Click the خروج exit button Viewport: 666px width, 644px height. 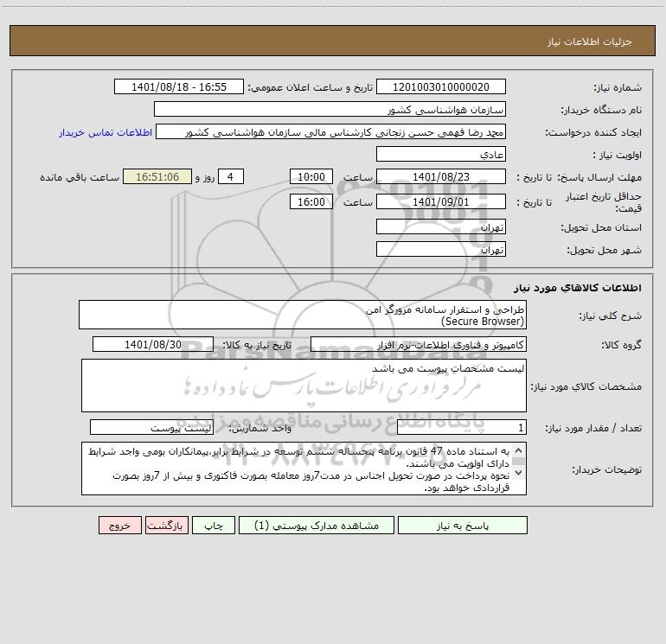click(x=119, y=525)
